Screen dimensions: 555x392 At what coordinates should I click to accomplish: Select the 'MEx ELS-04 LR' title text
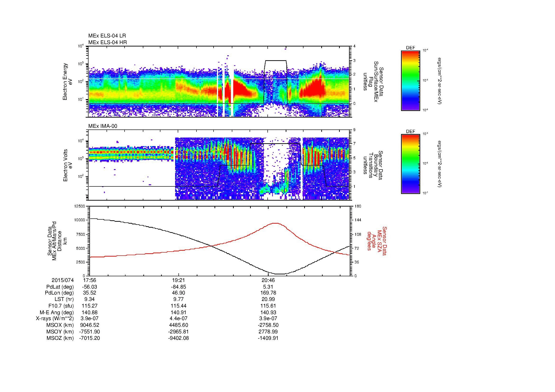[107, 36]
